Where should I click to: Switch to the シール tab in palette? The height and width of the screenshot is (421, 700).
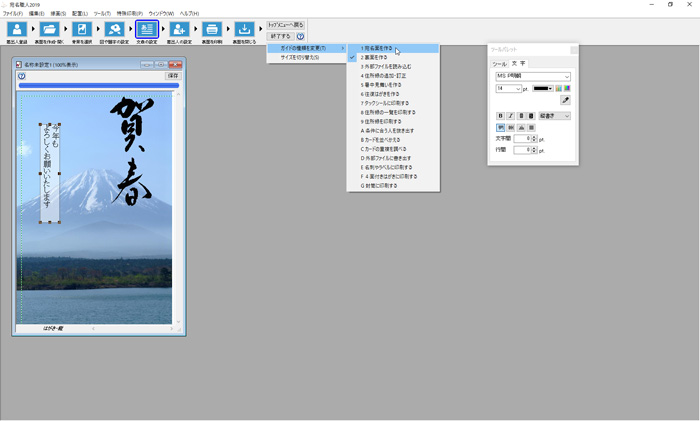click(499, 63)
